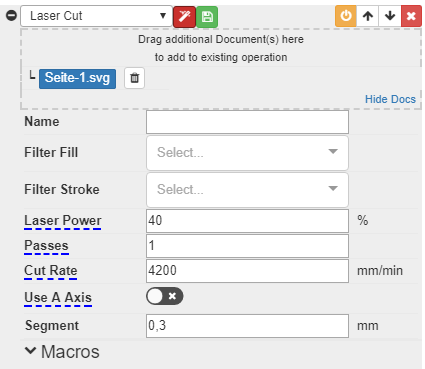425x369 pixels.
Task: Collapse the operation with the minus icon
Action: [12, 15]
